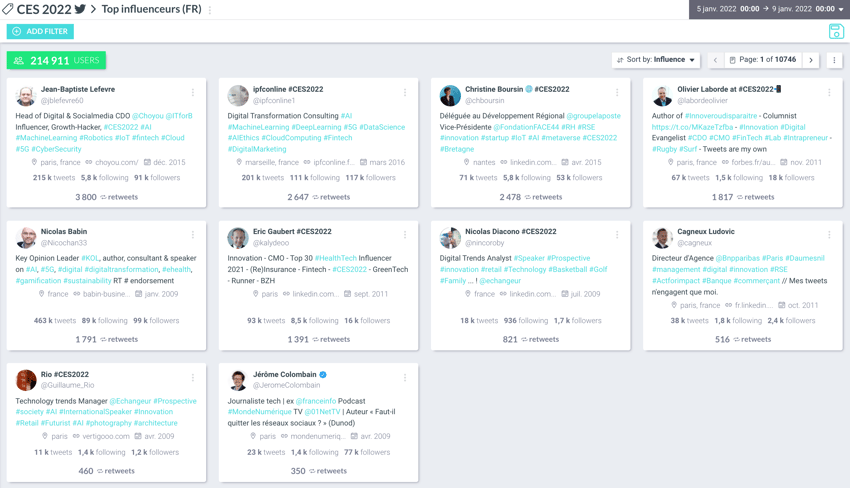Open Nicolas Diacono card options menu
The width and height of the screenshot is (850, 488).
coord(617,235)
